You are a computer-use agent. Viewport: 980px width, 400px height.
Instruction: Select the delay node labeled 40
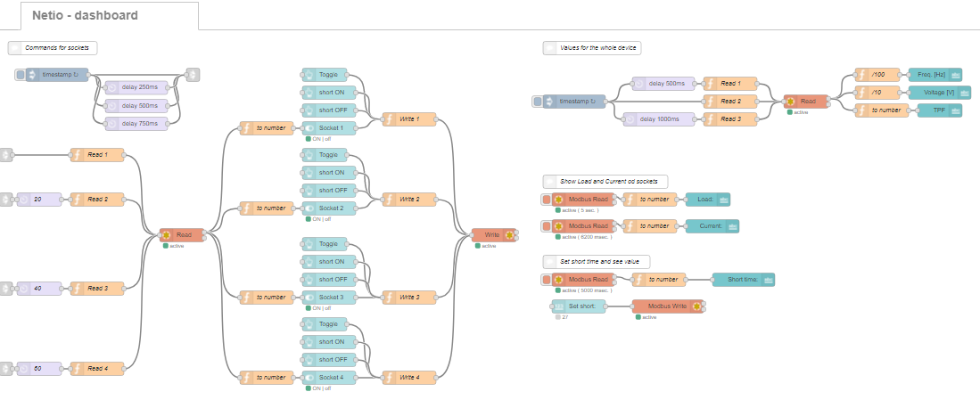[x=39, y=289]
